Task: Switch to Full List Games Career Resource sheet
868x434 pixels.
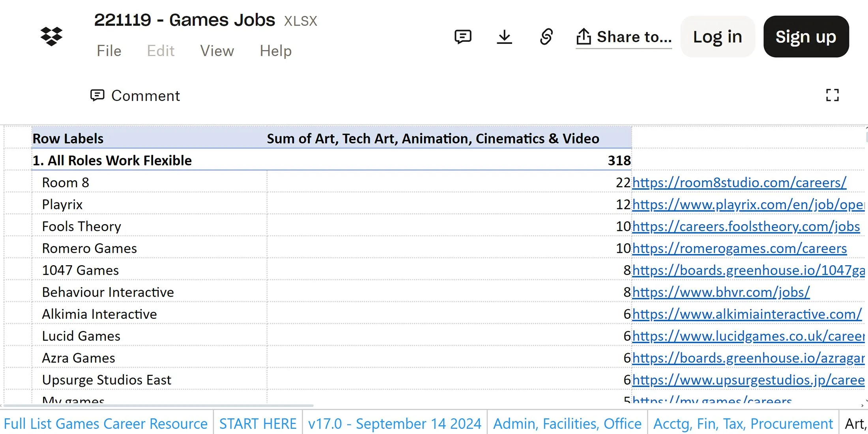Action: click(x=106, y=423)
